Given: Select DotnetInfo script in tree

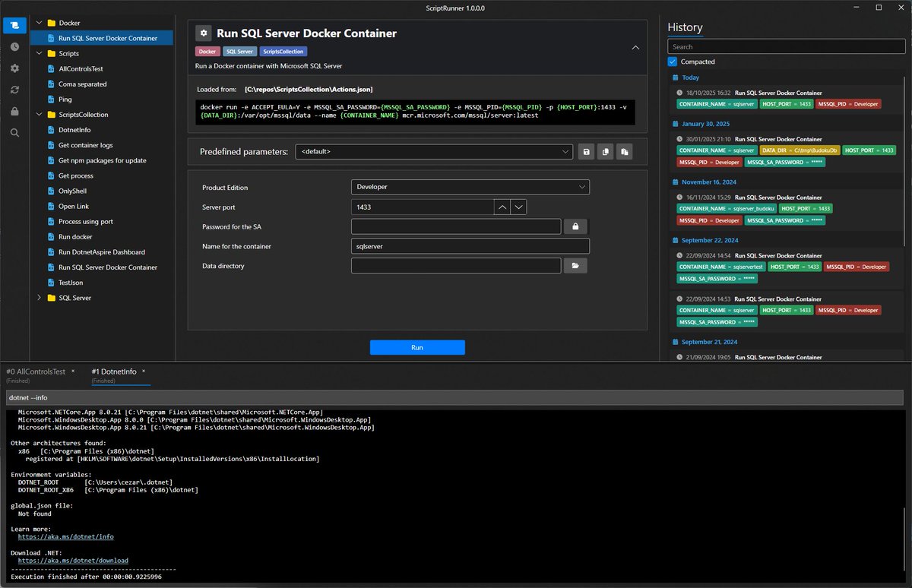Looking at the screenshot, I should click(x=74, y=130).
